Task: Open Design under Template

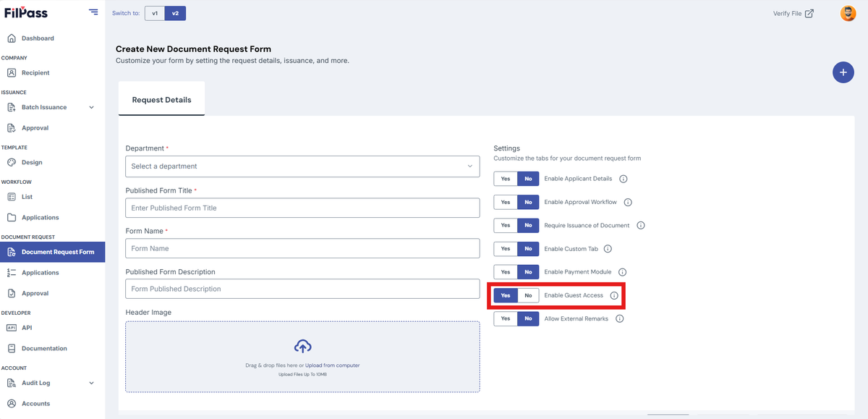Action: 32,162
